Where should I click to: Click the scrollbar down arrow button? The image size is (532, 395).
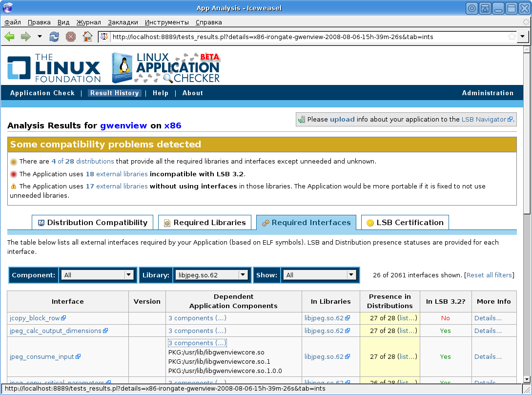click(527, 379)
